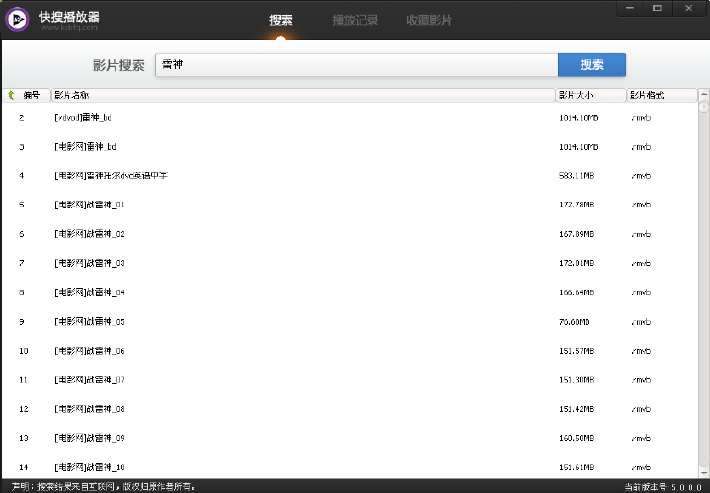Select the row [电影网]战雷神_10
This screenshot has height=493, width=710.
350,467
